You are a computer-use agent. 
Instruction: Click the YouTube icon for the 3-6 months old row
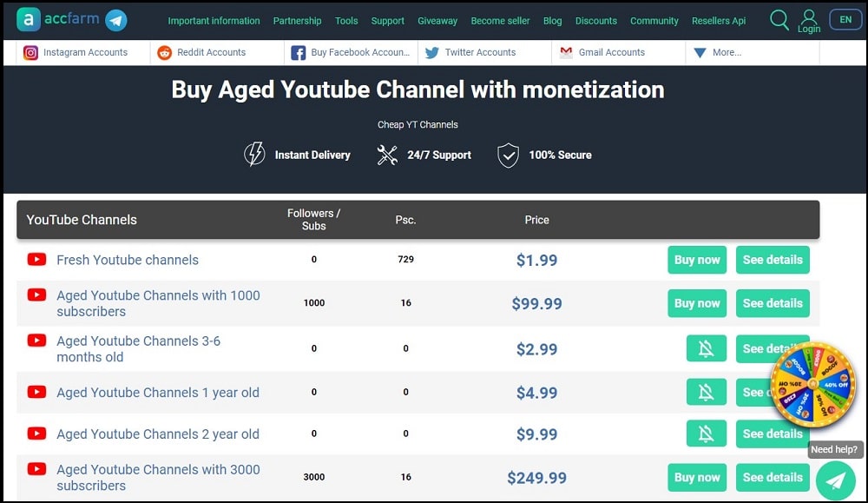tap(36, 341)
